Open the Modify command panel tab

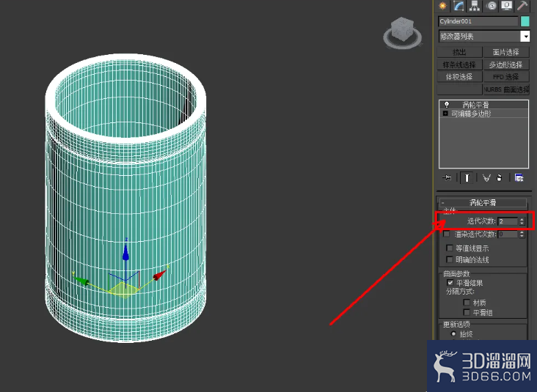pos(459,5)
